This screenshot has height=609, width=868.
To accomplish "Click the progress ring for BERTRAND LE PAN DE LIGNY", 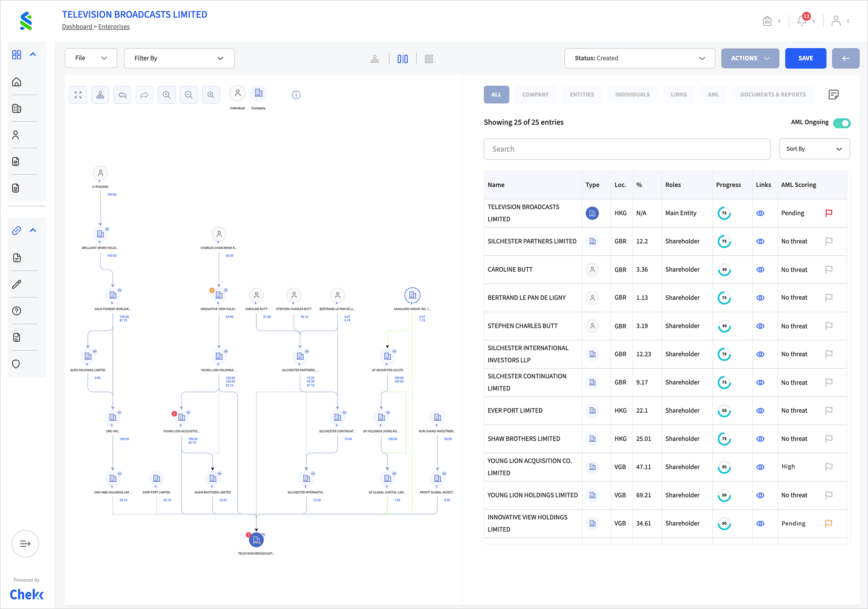I will [x=724, y=298].
